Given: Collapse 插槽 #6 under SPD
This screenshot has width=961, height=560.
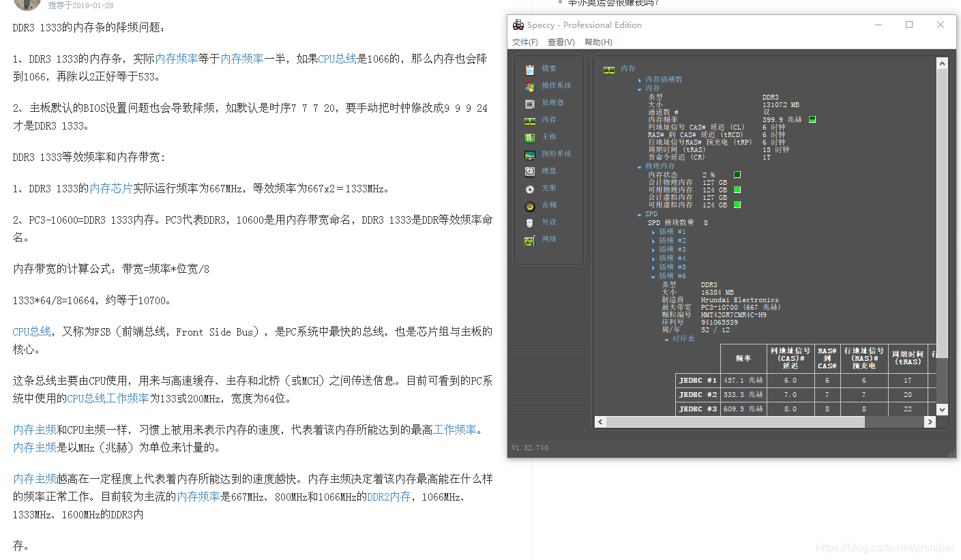Looking at the screenshot, I should point(653,276).
